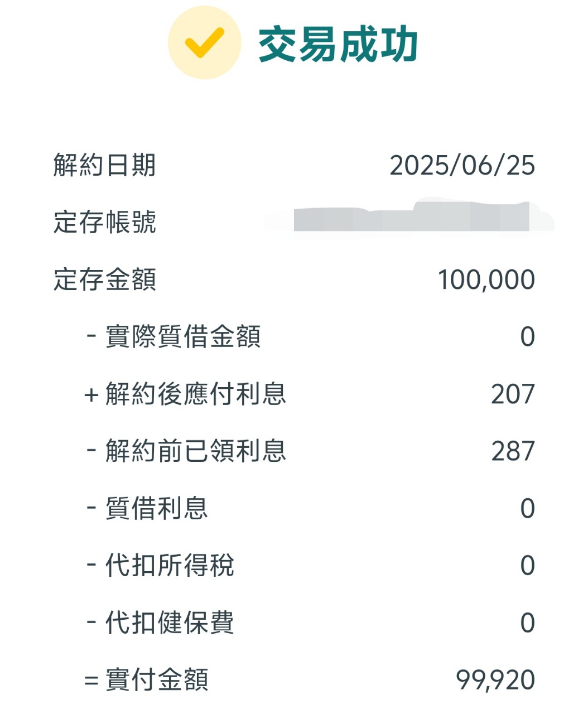Click the 解約日期 label

click(x=104, y=165)
